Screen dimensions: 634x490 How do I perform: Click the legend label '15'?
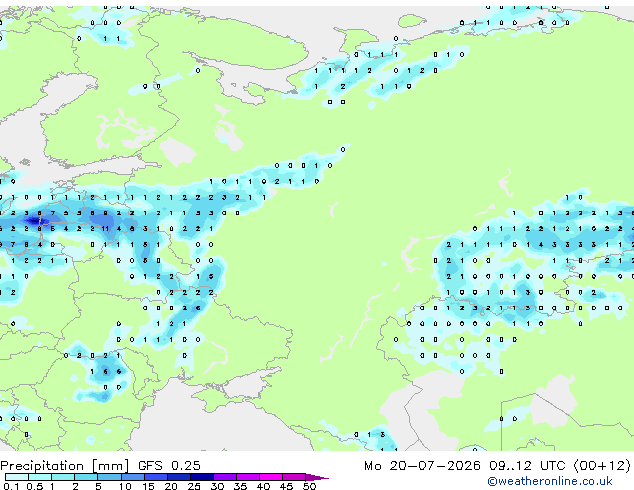(x=148, y=486)
